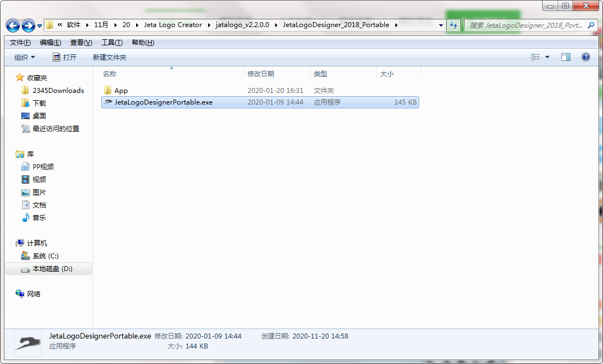Click 软件 in the address breadcrumb
The height and width of the screenshot is (364, 603).
coord(74,25)
